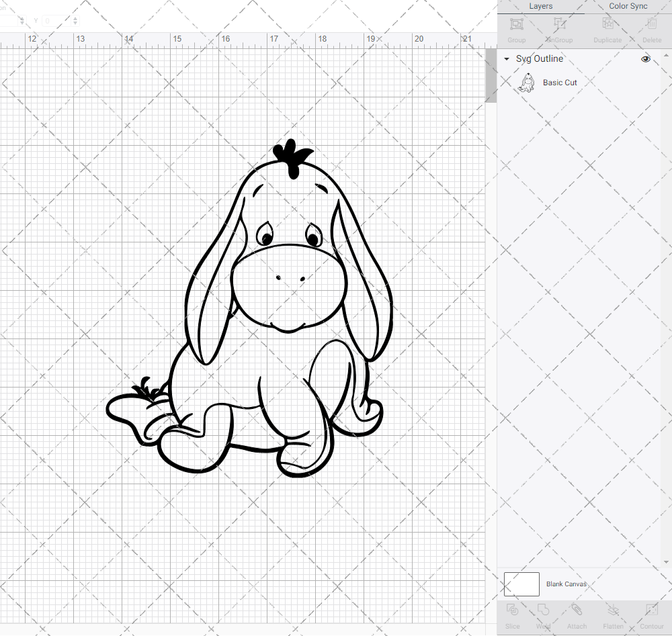
Task: Select the Basic Cut layer
Action: (x=560, y=83)
